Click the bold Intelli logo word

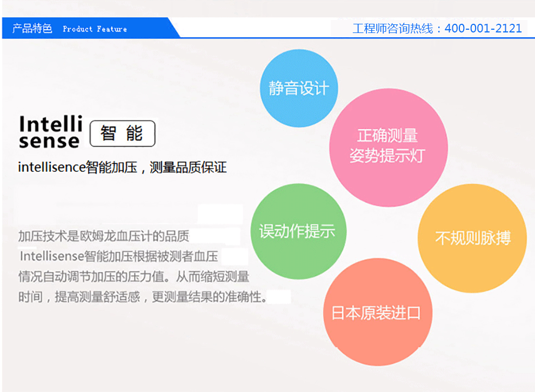tap(50, 124)
